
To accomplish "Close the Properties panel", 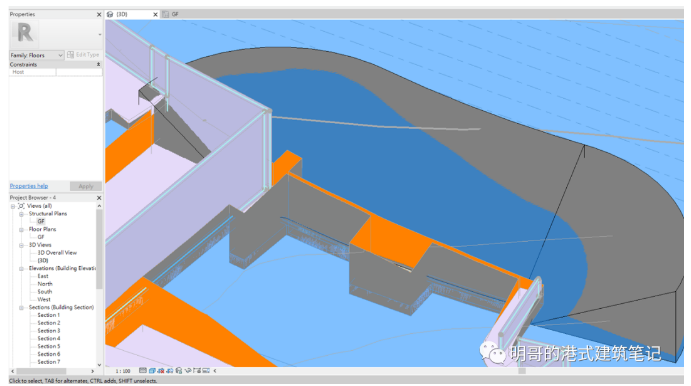I will click(99, 15).
